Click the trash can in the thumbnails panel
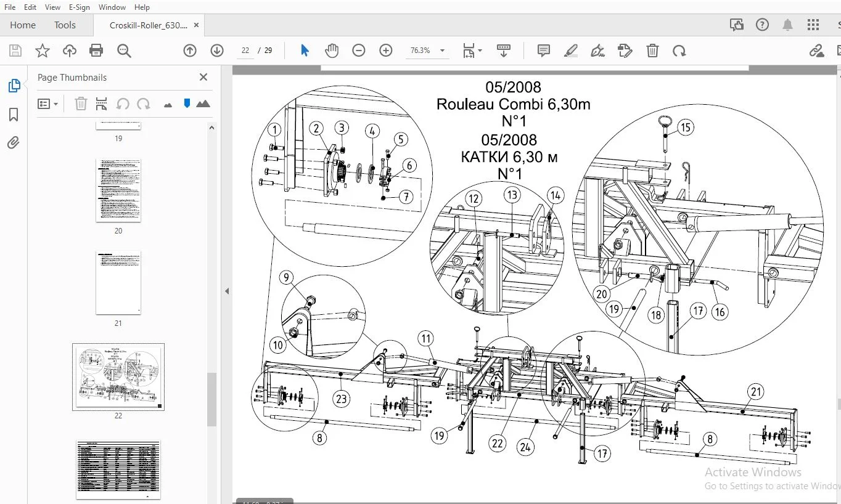 [x=81, y=104]
